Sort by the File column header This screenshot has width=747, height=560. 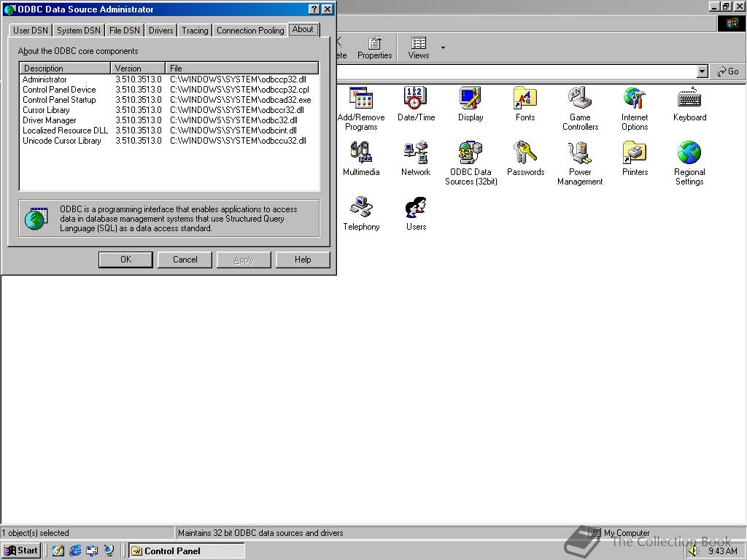241,68
